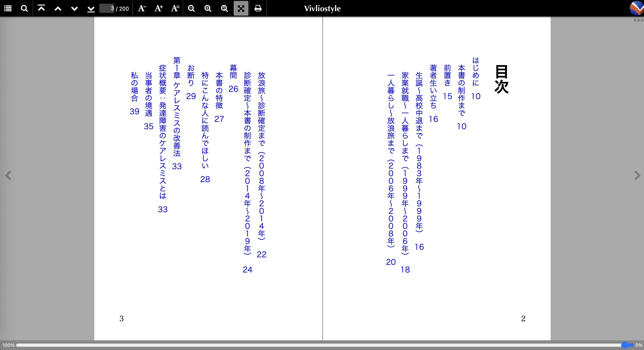Reset zoom to actual size
Image resolution: width=644 pixels, height=350 pixels.
[224, 9]
